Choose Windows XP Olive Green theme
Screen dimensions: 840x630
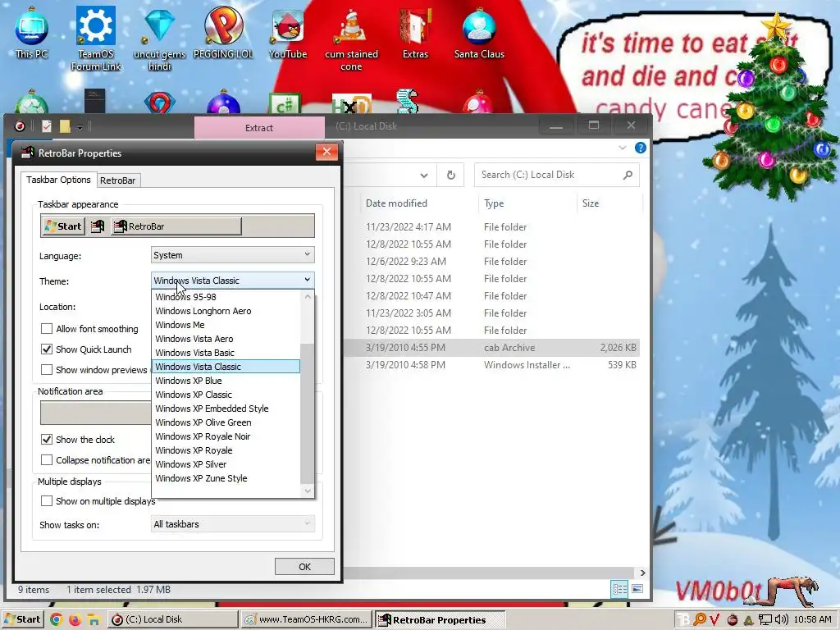tap(226, 422)
